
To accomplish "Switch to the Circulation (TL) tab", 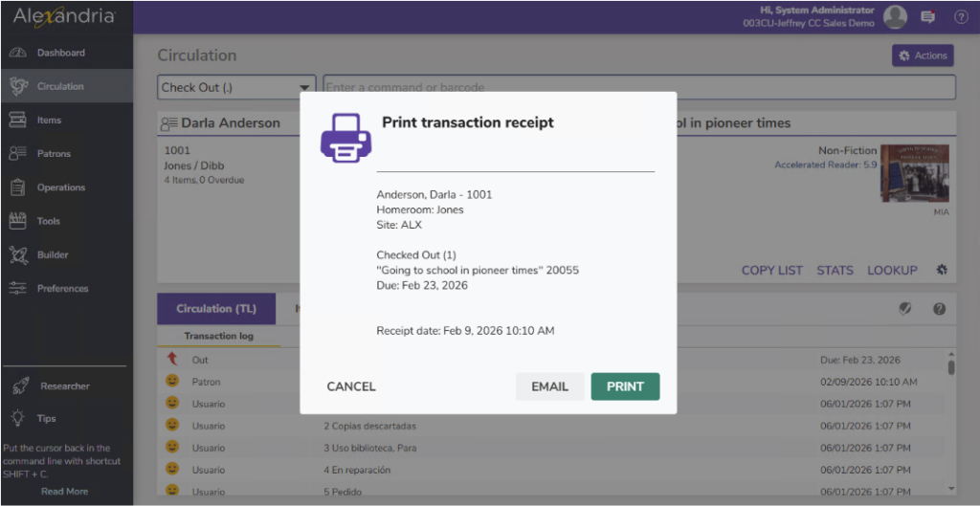I will [216, 309].
